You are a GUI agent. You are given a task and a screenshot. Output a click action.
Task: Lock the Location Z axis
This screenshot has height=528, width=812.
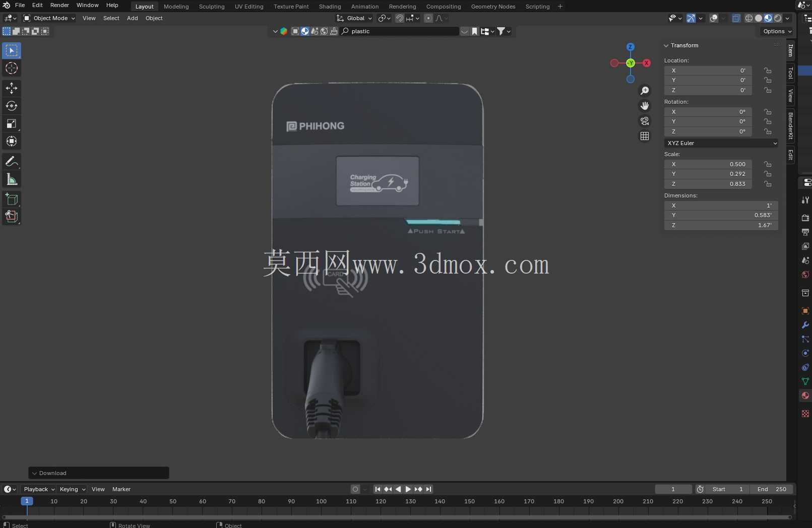(x=768, y=90)
